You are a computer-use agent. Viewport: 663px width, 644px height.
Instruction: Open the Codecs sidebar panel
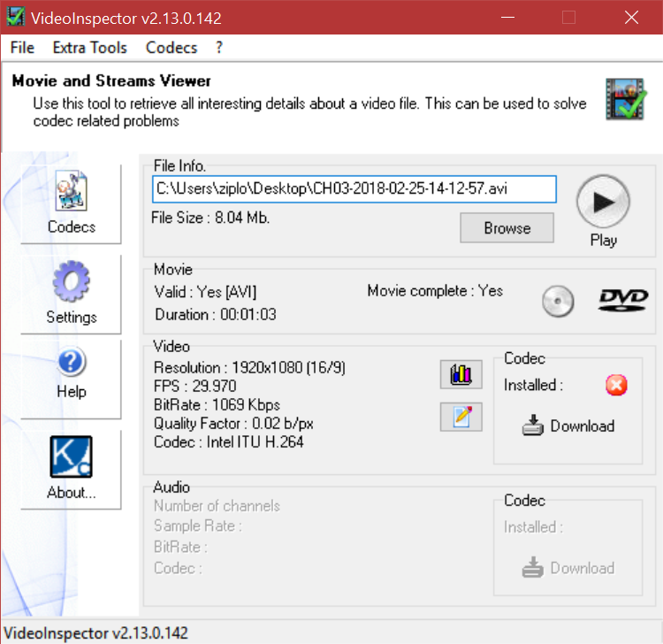pyautogui.click(x=71, y=204)
